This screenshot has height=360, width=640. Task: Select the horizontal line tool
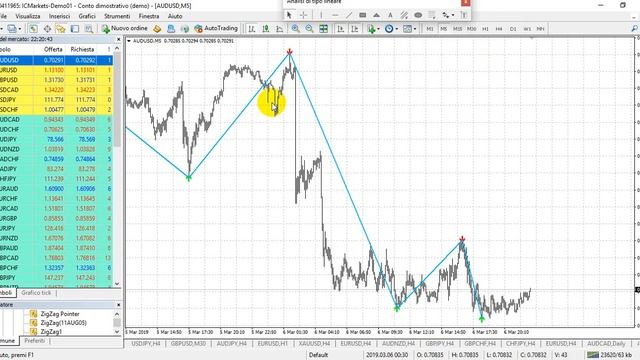[335, 15]
